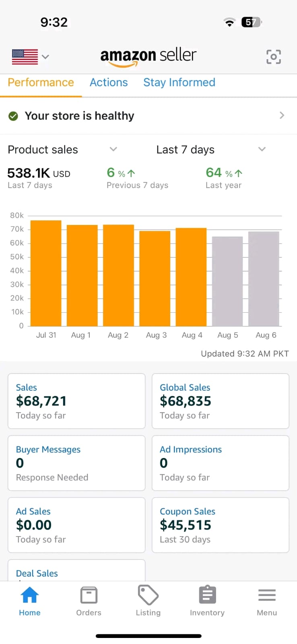Open the Product sales metric dropdown
Image resolution: width=297 pixels, height=644 pixels.
tap(113, 149)
